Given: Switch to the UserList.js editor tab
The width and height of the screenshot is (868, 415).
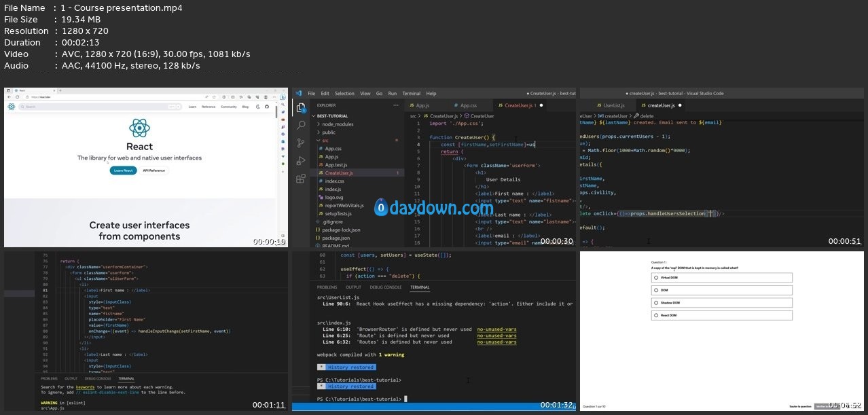Looking at the screenshot, I should point(610,105).
